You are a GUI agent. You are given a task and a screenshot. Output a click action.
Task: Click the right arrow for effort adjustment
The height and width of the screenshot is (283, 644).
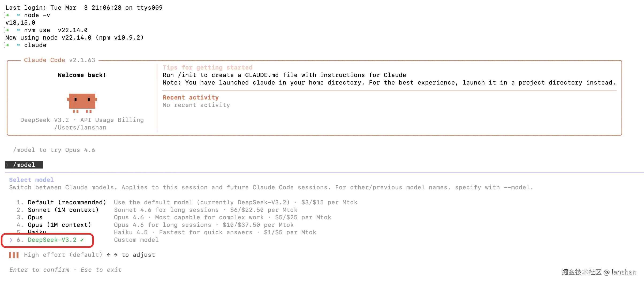(116, 255)
